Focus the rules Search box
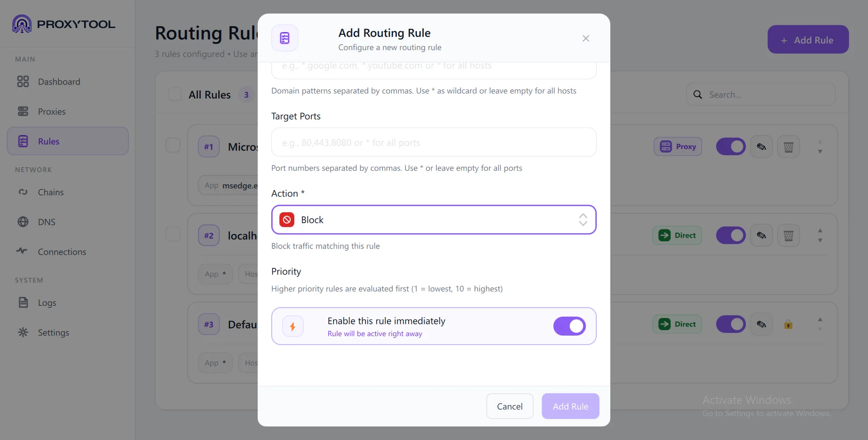Image resolution: width=868 pixels, height=440 pixels. pyautogui.click(x=761, y=94)
